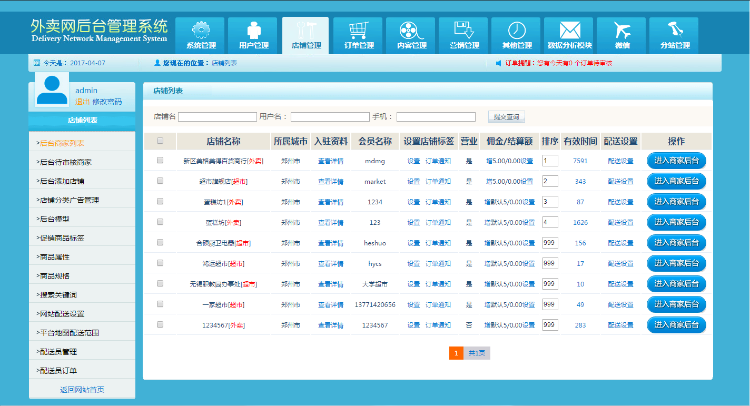Open 数据分析模块 envelope icon
Viewport: 750px width, 406px height.
point(570,30)
